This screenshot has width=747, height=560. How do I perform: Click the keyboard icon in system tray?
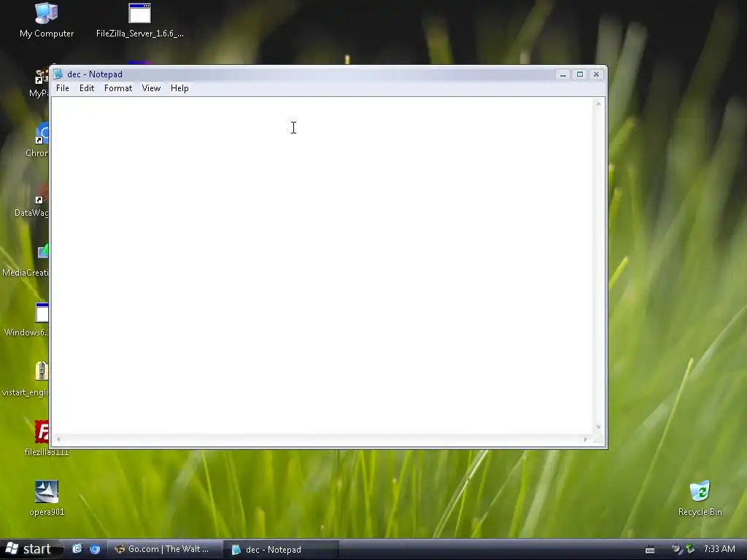tap(650, 550)
